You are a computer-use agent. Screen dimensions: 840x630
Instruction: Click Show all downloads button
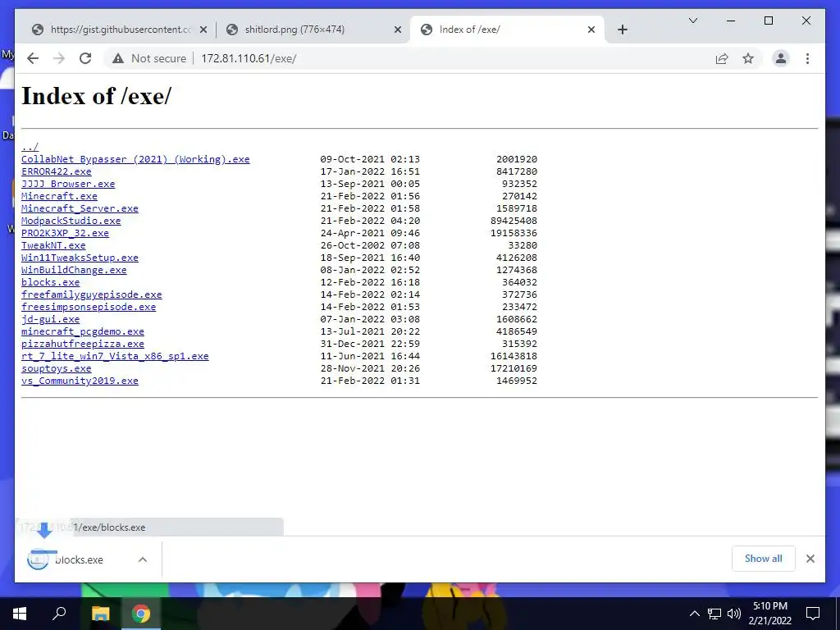point(763,559)
